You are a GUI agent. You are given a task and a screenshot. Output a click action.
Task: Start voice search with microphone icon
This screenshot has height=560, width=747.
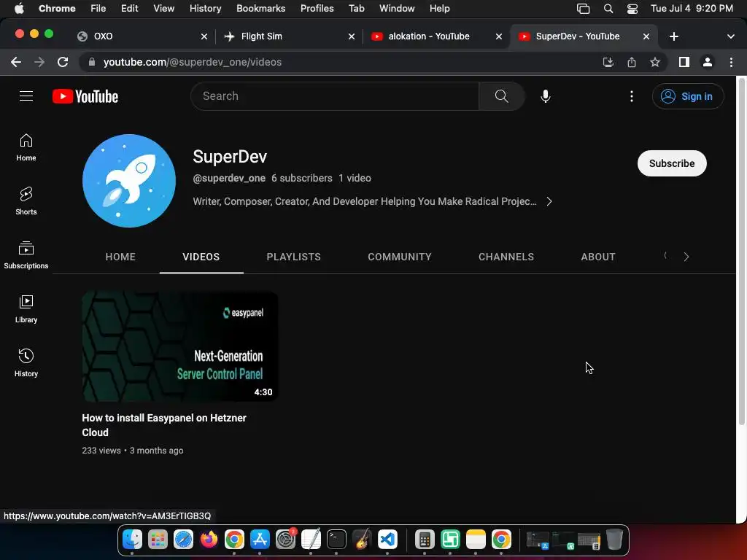tap(546, 96)
